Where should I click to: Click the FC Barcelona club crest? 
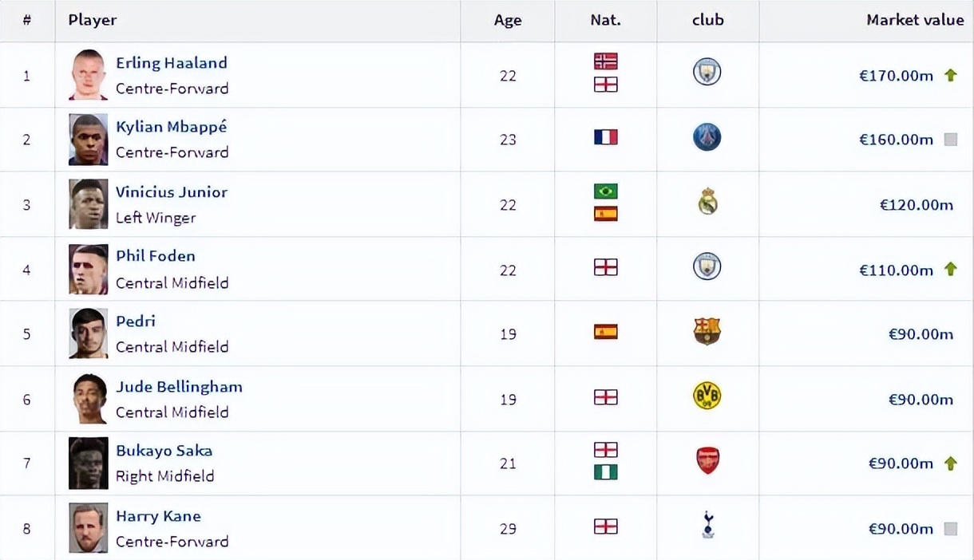tap(707, 331)
